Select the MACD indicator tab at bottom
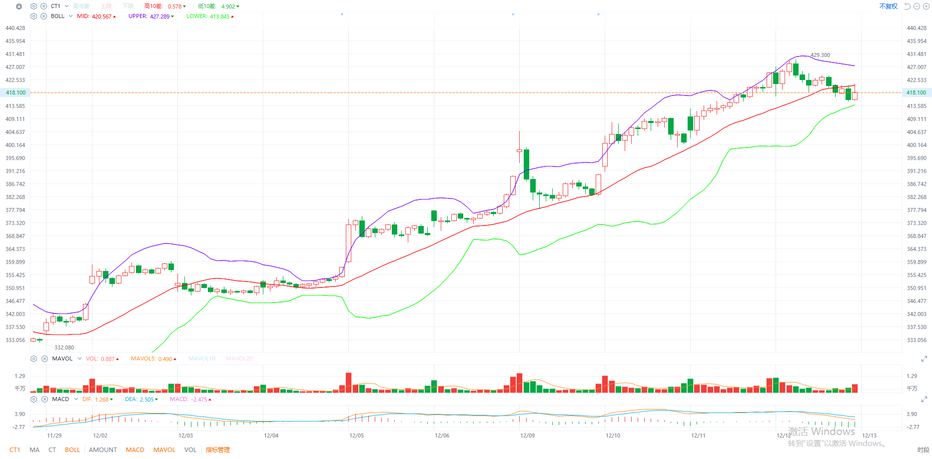932x459 pixels. [x=134, y=450]
